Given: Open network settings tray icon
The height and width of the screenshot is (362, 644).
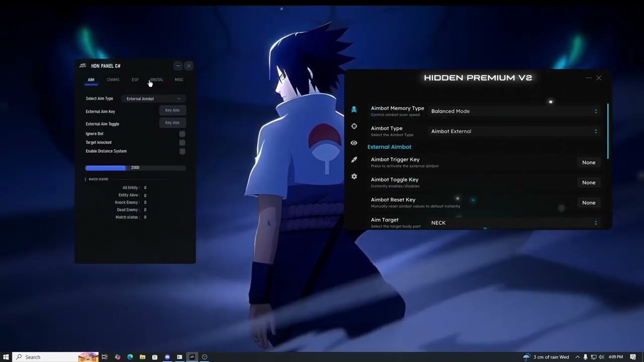Looking at the screenshot, I should tap(594, 357).
